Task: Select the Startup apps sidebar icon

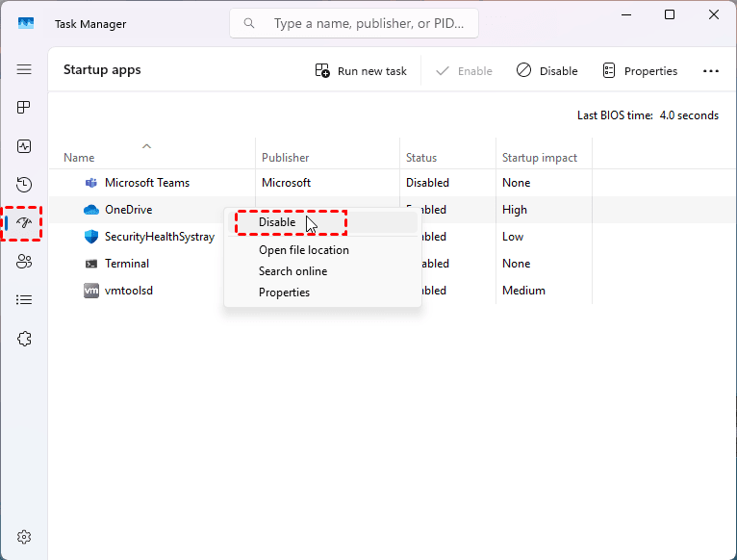Action: pyautogui.click(x=24, y=223)
